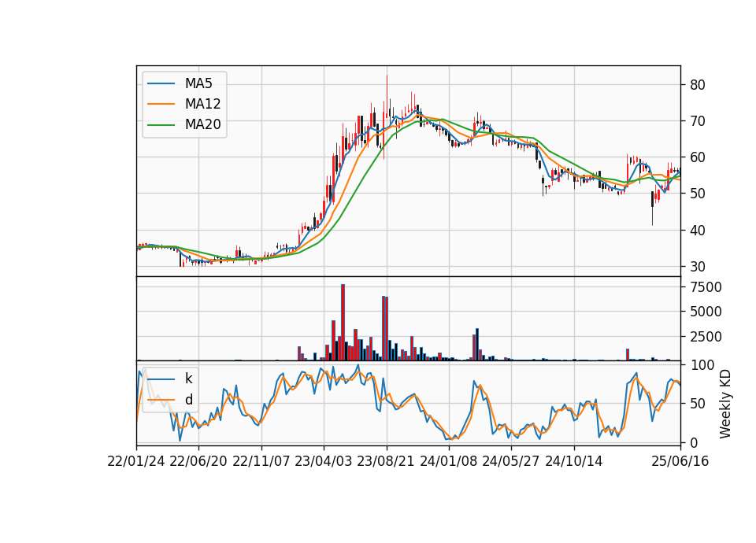Click the volume axis value 7500
756x543 pixels.
click(x=706, y=287)
